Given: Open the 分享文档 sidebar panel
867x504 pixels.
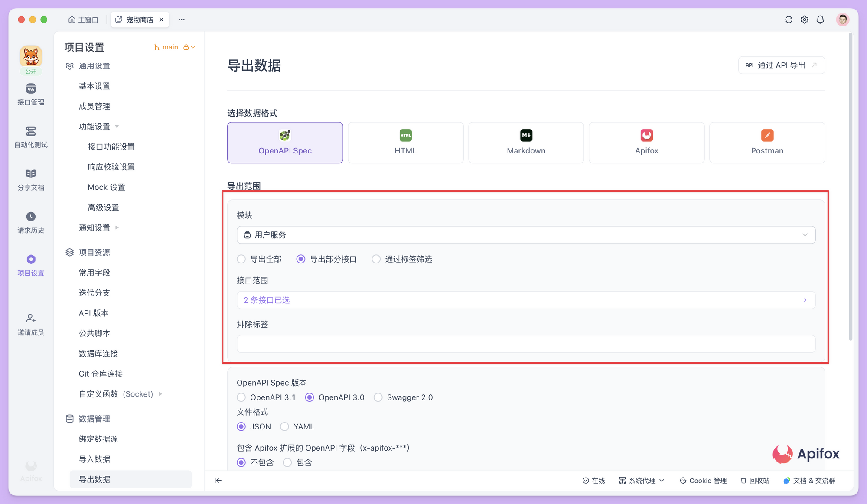Looking at the screenshot, I should pyautogui.click(x=30, y=179).
